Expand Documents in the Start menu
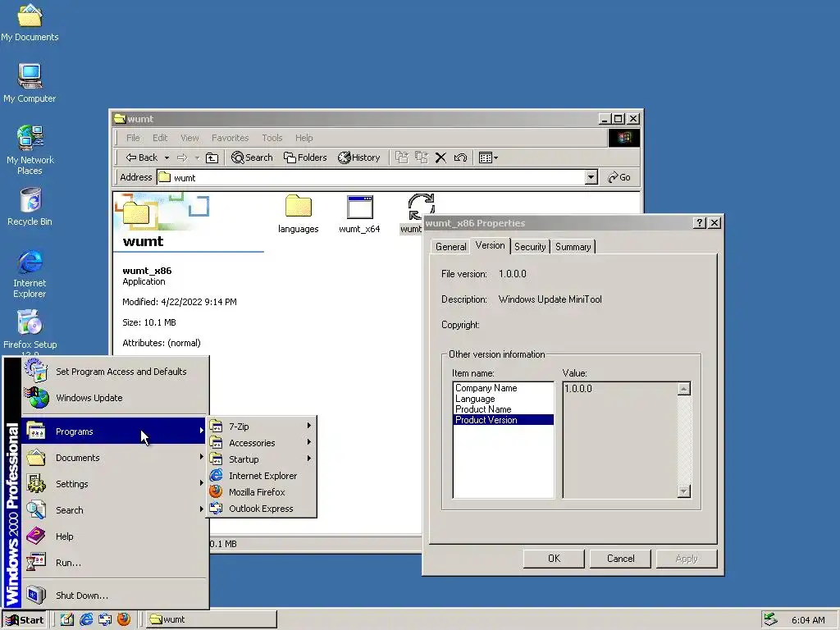This screenshot has width=840, height=630. pyautogui.click(x=115, y=458)
